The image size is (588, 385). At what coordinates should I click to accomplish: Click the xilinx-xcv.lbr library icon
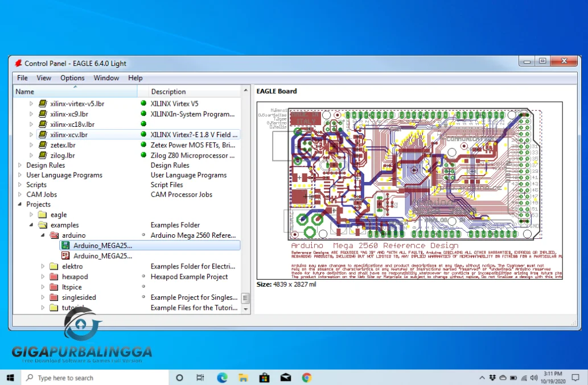pos(42,134)
